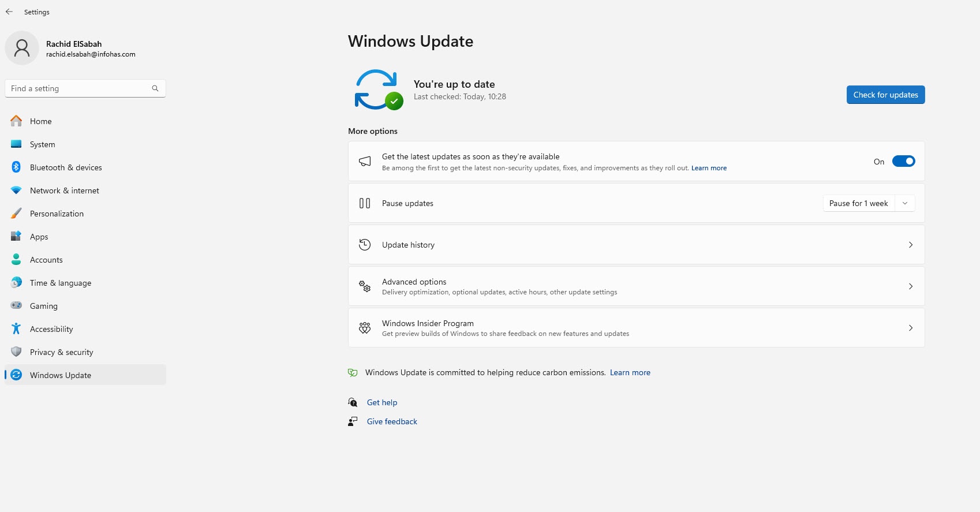This screenshot has width=980, height=512.
Task: Open Personalization settings
Action: click(85, 214)
